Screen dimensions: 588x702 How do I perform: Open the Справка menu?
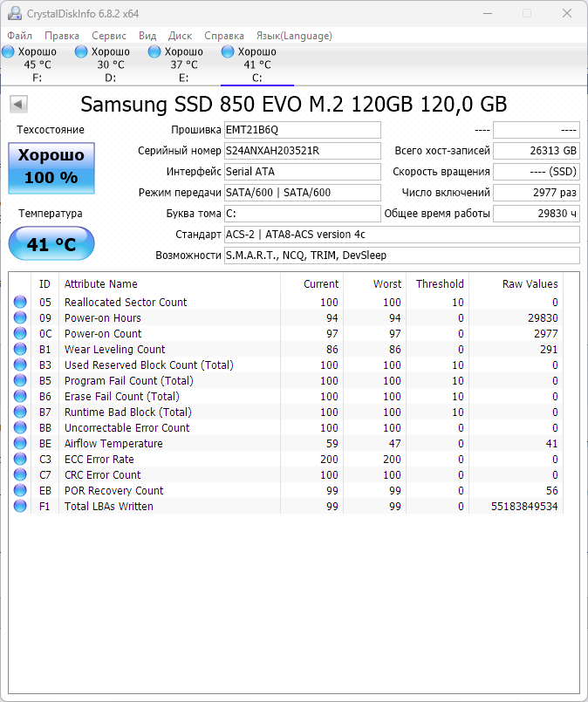(x=224, y=36)
